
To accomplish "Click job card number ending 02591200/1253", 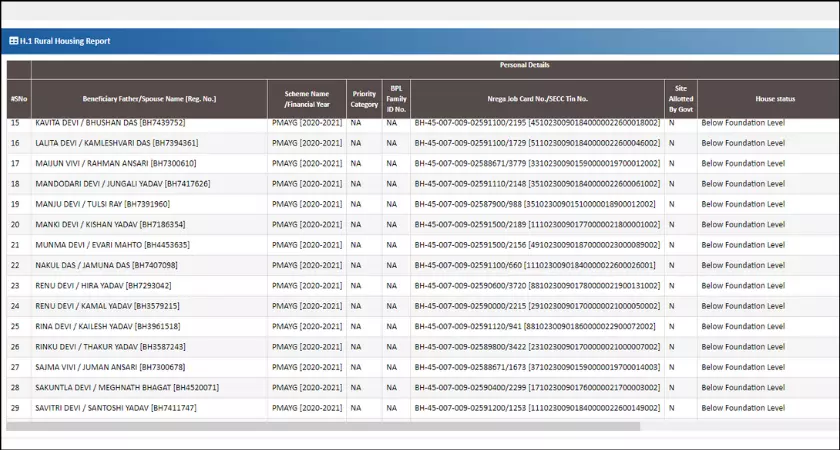I will tap(537, 408).
